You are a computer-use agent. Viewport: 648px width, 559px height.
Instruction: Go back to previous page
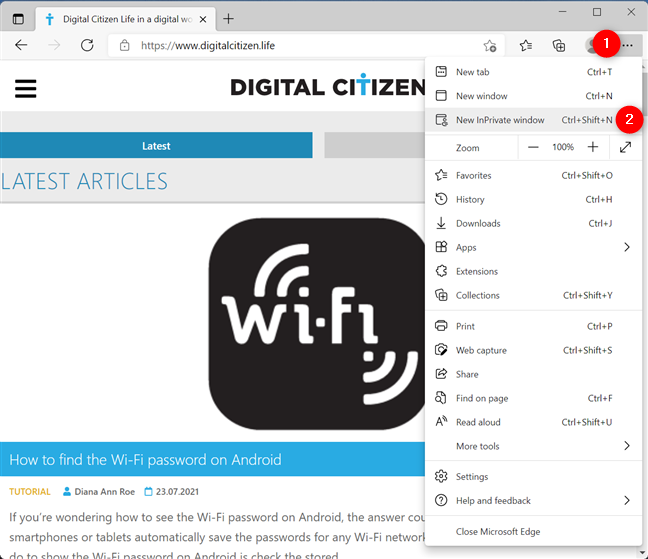(x=21, y=45)
